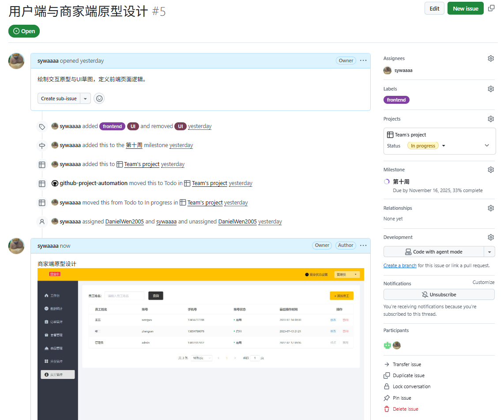The height and width of the screenshot is (420, 504).
Task: Click Team's project link in sidebar
Action: tap(410, 135)
